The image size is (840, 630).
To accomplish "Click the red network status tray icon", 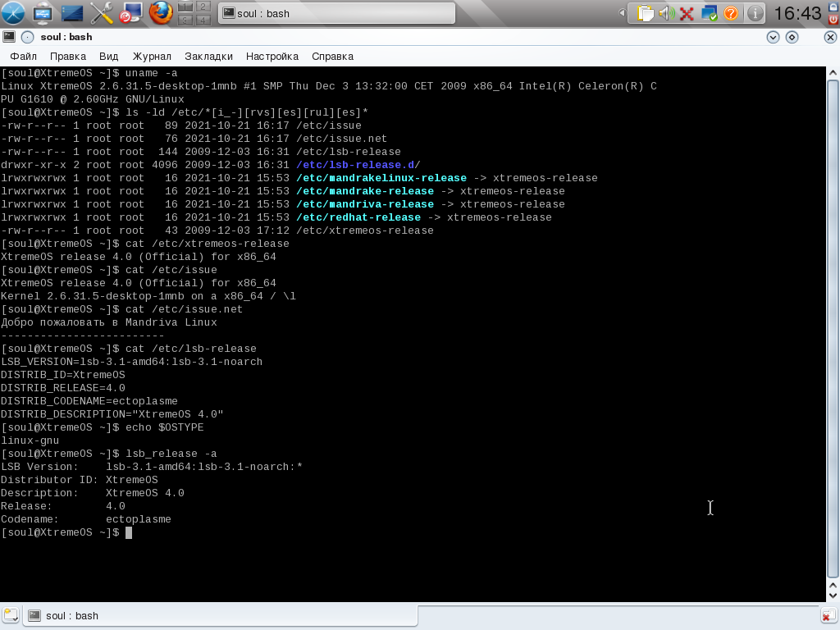I will [687, 13].
